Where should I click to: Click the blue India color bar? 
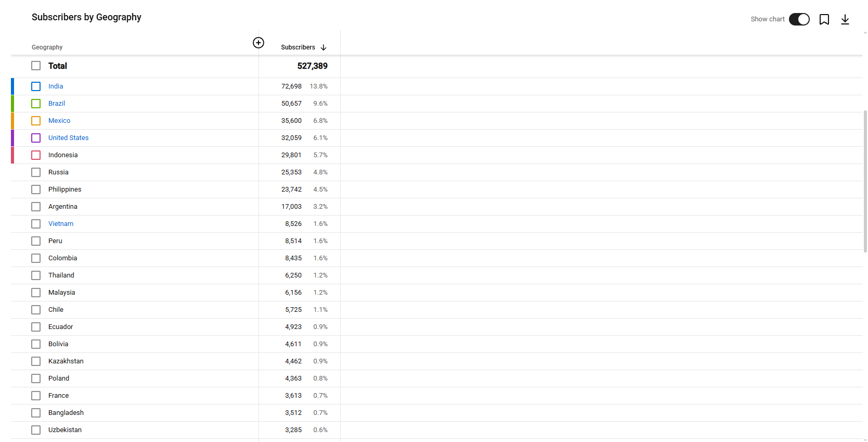(x=12, y=86)
